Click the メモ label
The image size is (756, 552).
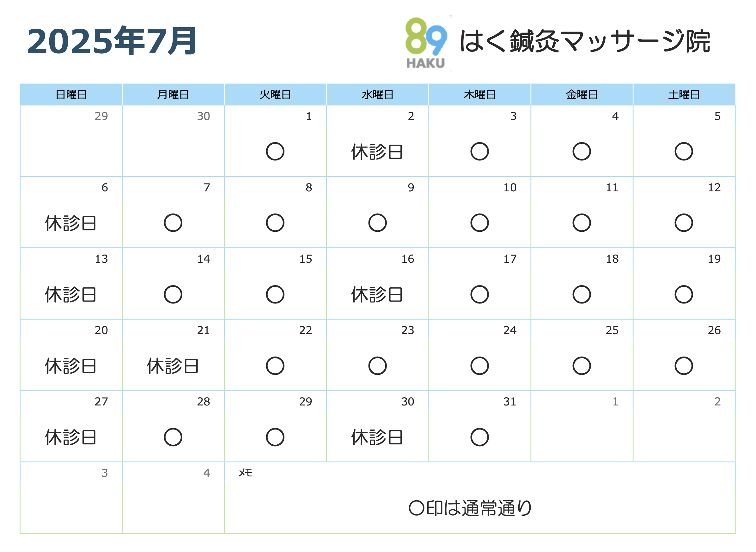pos(246,473)
